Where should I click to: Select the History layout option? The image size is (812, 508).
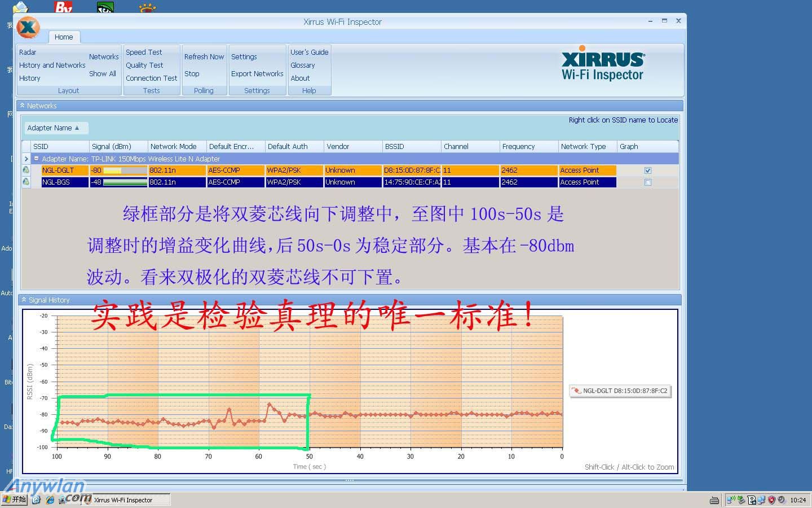pyautogui.click(x=30, y=78)
